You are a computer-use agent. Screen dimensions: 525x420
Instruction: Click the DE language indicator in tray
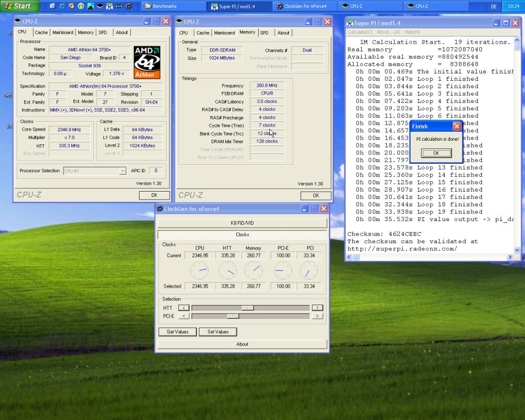pos(493,6)
